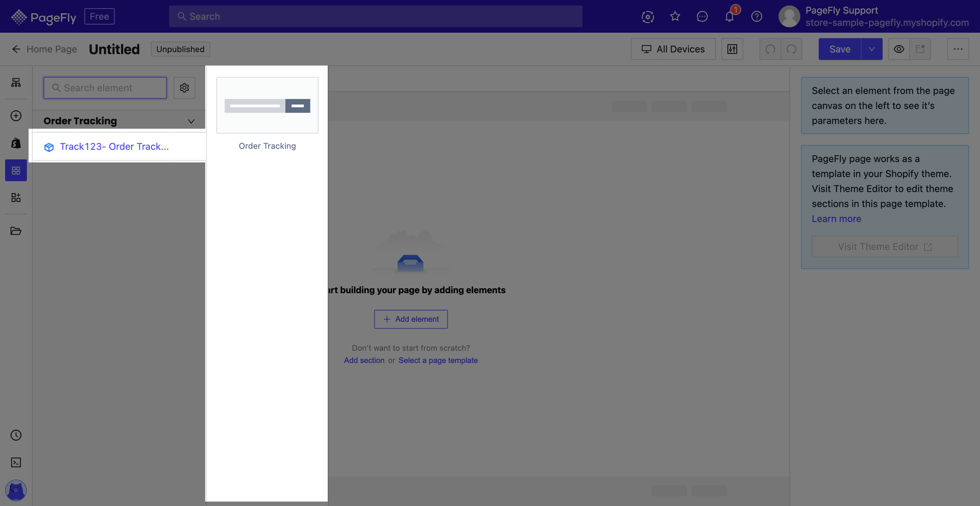The width and height of the screenshot is (980, 506).
Task: Click the Learn more link
Action: 836,219
